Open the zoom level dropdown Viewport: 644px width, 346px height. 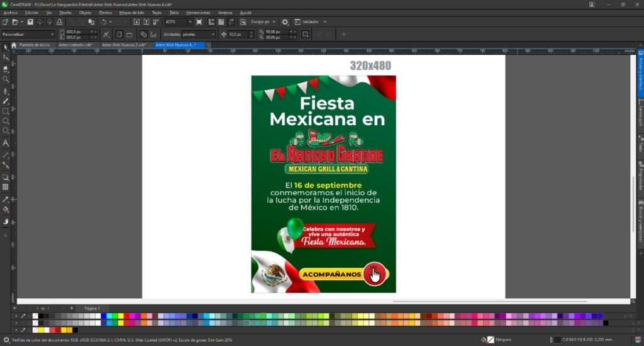tap(188, 22)
